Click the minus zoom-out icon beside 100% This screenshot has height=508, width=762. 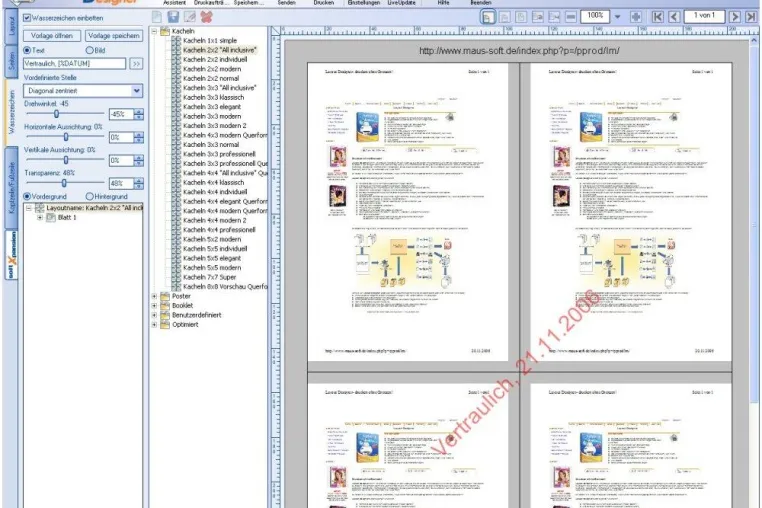571,17
